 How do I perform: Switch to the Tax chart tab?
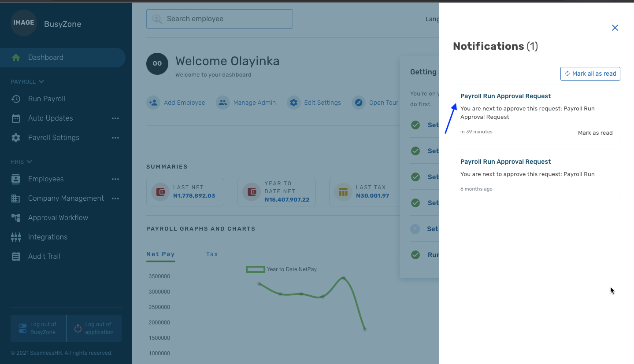click(x=212, y=254)
